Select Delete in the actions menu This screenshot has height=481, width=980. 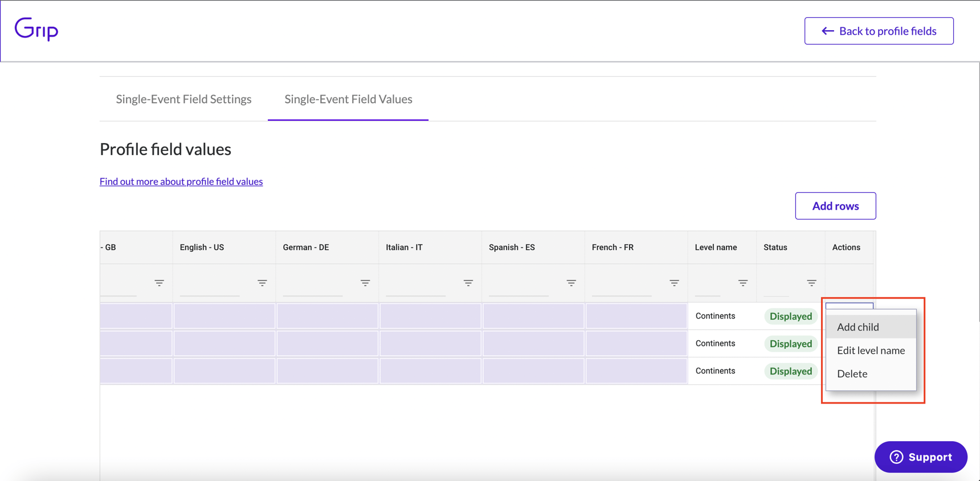871,374
